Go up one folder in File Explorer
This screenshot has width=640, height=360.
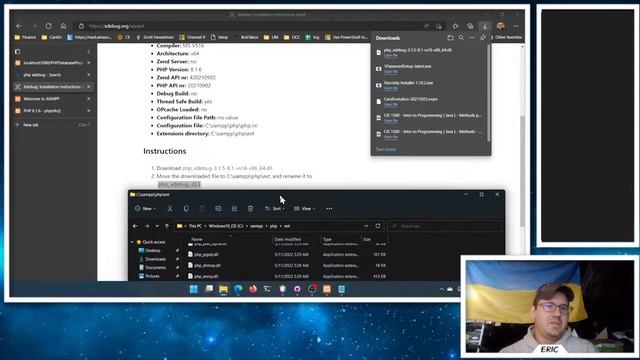tap(167, 226)
